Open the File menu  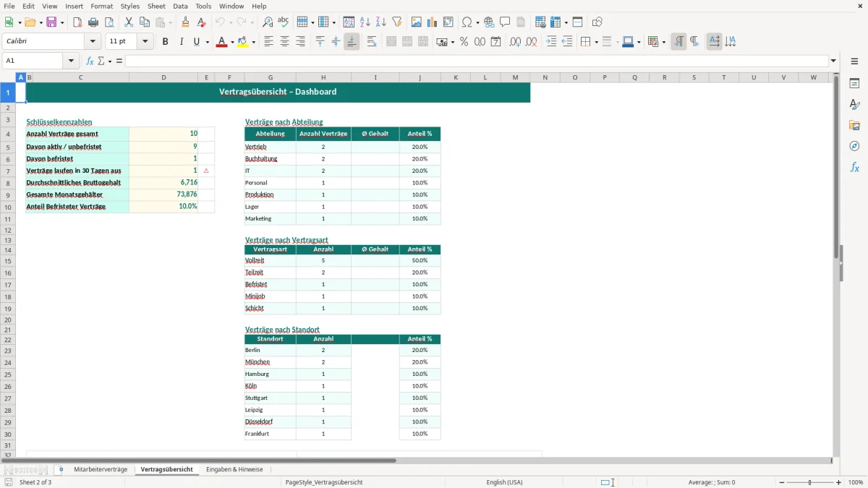[9, 6]
